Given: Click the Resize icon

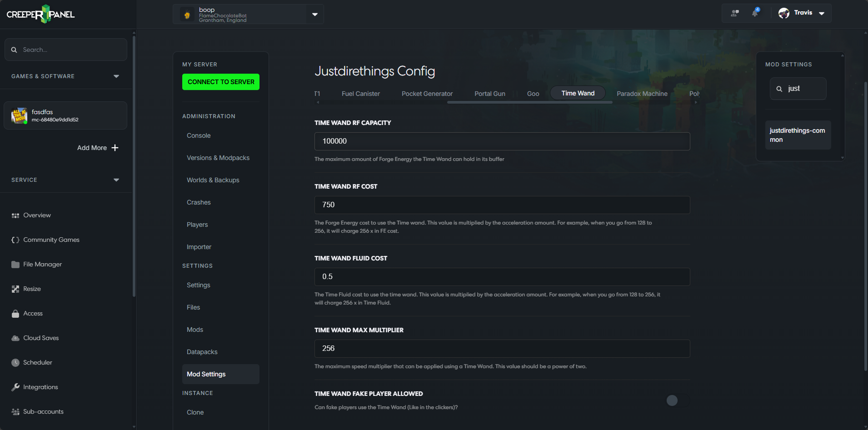Looking at the screenshot, I should (x=15, y=289).
